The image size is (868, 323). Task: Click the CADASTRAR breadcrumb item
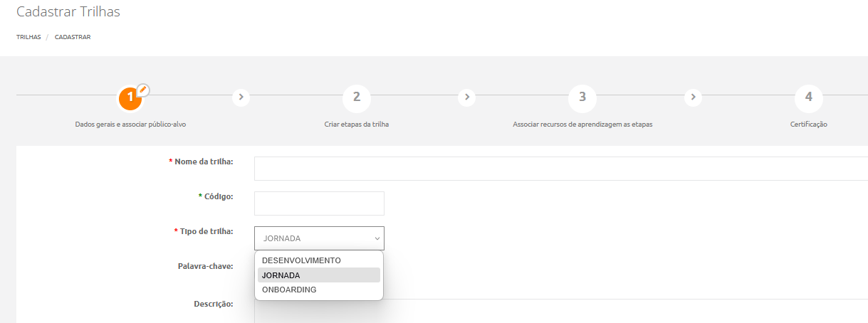pyautogui.click(x=73, y=37)
